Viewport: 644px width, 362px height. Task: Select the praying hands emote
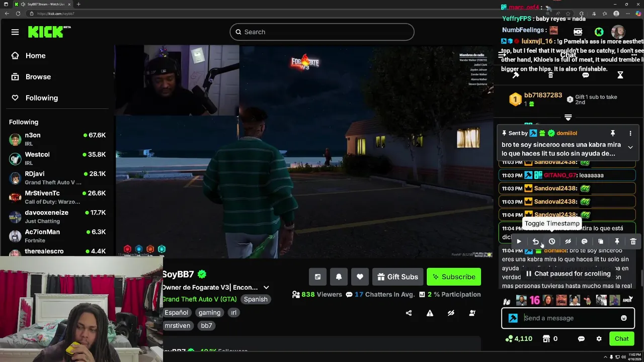pyautogui.click(x=507, y=301)
